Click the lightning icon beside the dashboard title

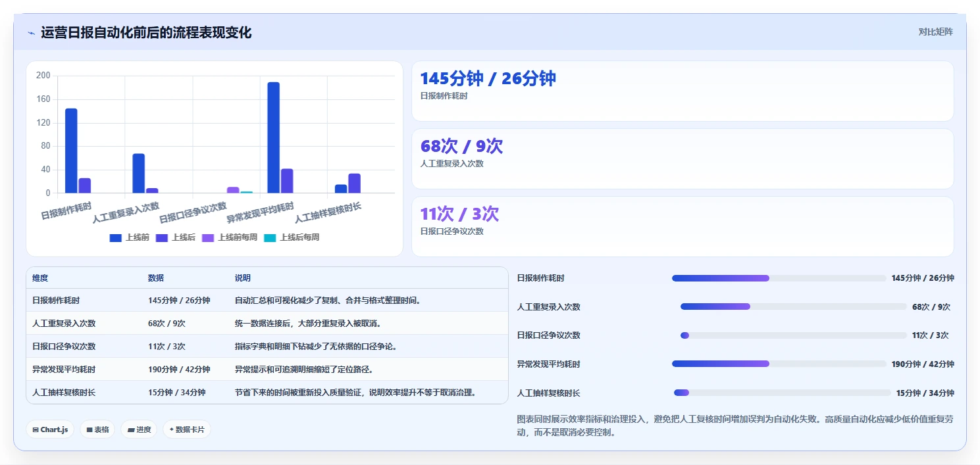(x=31, y=33)
